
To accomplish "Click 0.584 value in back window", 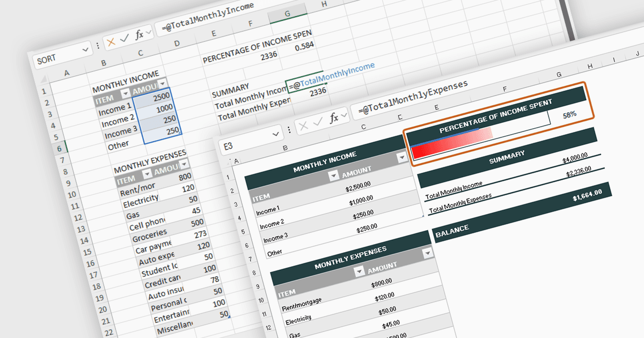I will [x=303, y=47].
